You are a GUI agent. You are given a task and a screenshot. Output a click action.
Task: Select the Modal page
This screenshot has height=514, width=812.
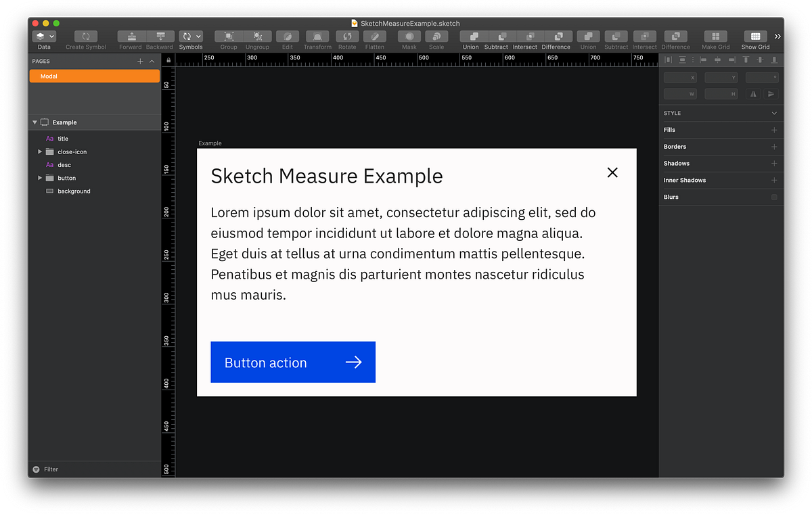point(94,76)
